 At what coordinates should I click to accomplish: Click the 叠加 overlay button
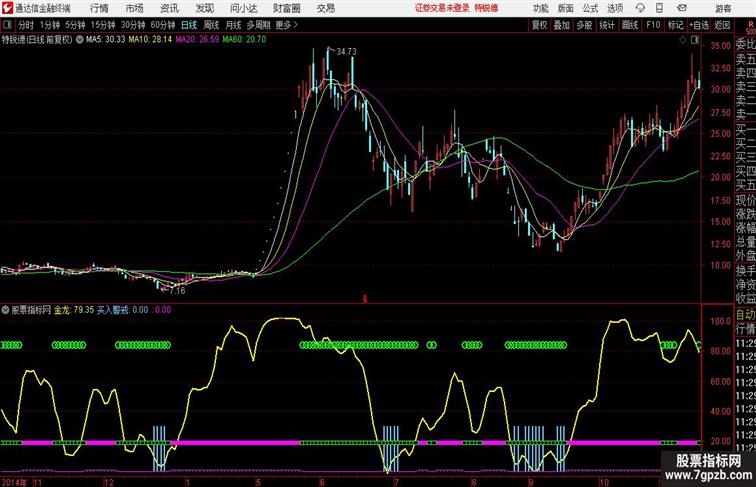[562, 24]
